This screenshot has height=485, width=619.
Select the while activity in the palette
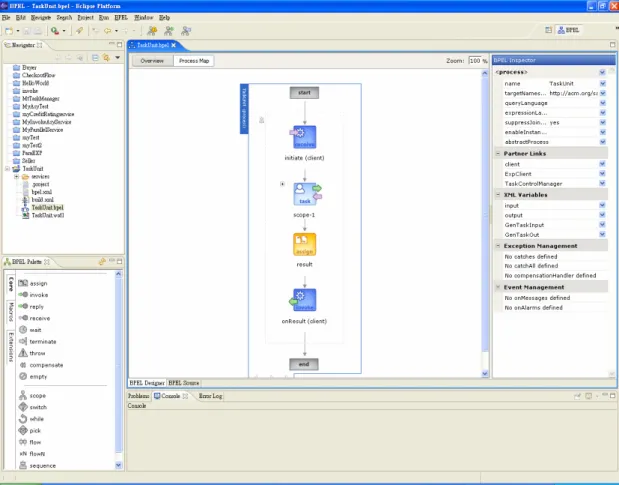[x=31, y=419]
